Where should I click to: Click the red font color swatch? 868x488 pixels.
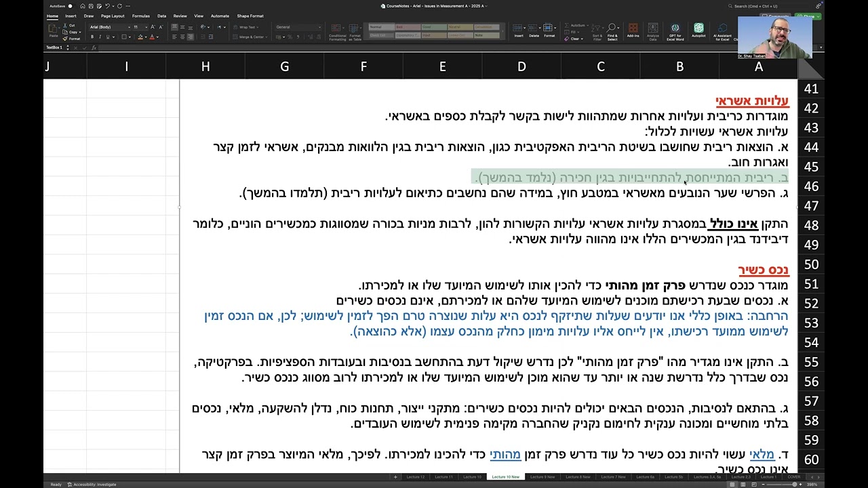click(153, 37)
